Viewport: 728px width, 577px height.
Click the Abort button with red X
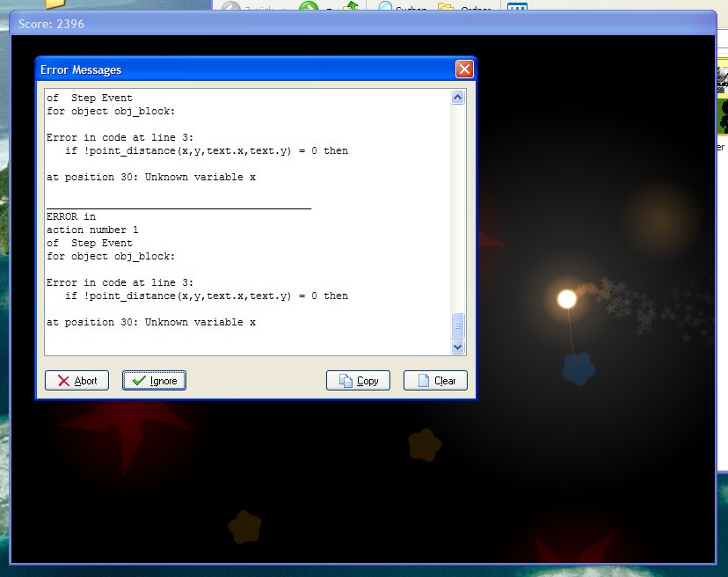[76, 381]
